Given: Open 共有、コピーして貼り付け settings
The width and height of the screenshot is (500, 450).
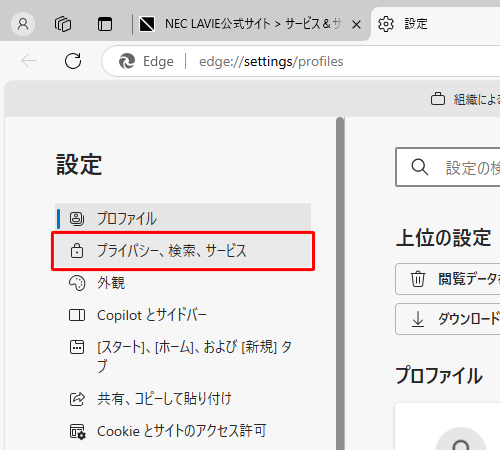Looking at the screenshot, I should (183, 399).
